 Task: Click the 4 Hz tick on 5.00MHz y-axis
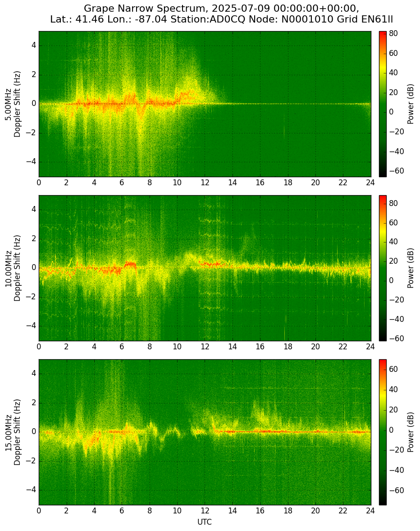tap(34, 46)
